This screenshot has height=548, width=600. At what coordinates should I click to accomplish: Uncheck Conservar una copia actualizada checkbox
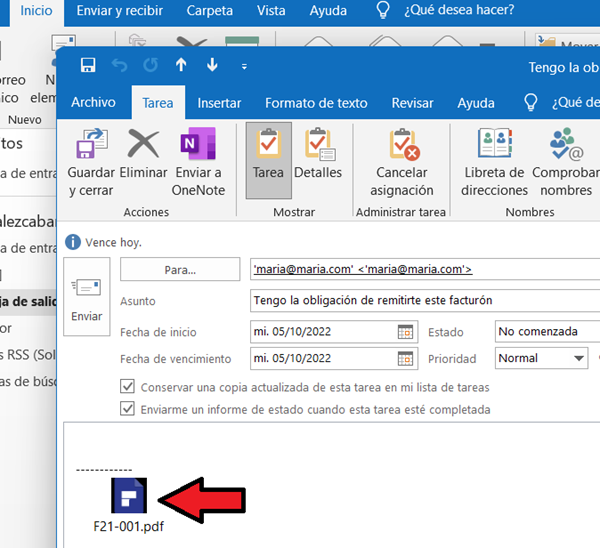pos(127,387)
